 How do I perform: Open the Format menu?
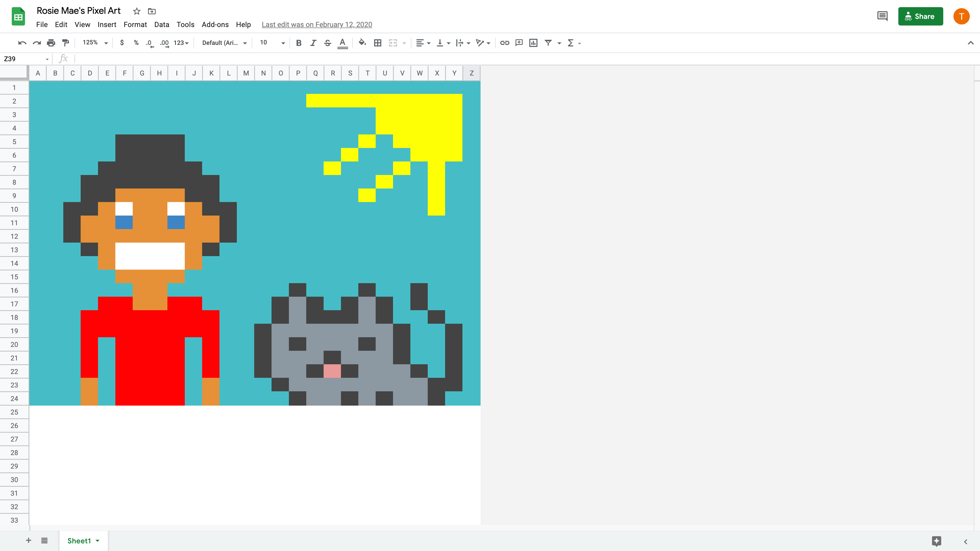(x=134, y=24)
